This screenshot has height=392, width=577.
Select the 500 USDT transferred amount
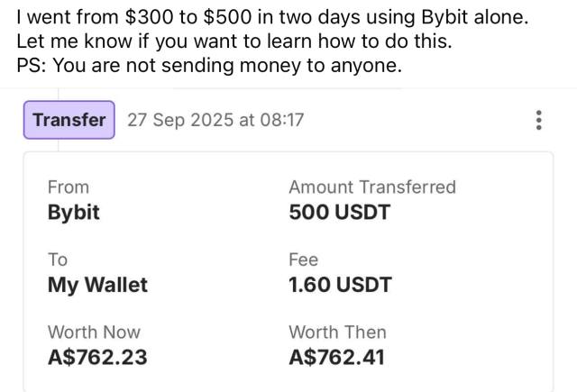coord(339,213)
